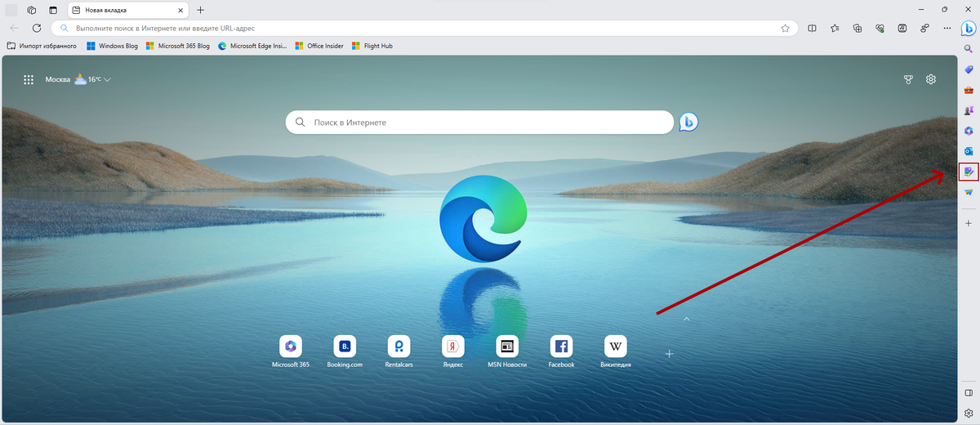Open Workspaces icon in title bar
The height and width of the screenshot is (425, 980).
pyautogui.click(x=31, y=10)
